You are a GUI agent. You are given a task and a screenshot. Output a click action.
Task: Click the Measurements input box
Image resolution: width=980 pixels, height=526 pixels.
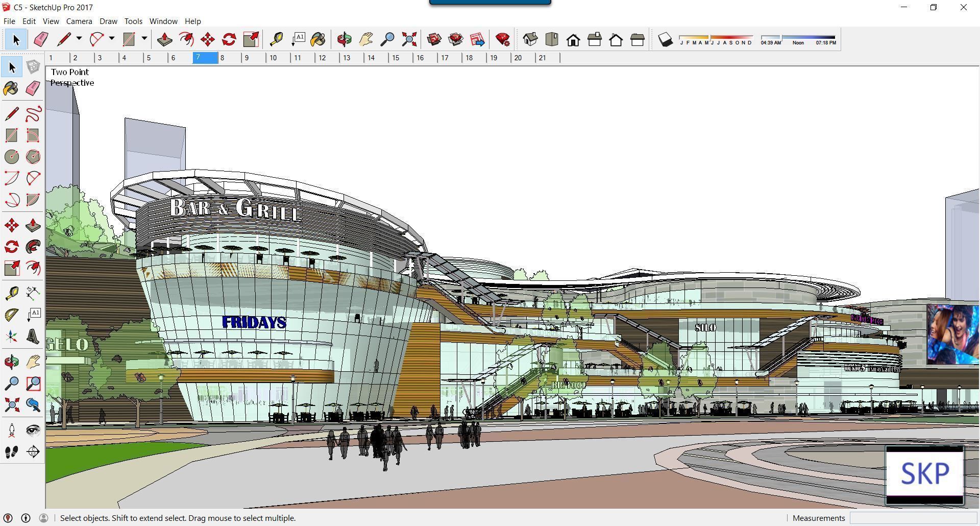tap(913, 518)
